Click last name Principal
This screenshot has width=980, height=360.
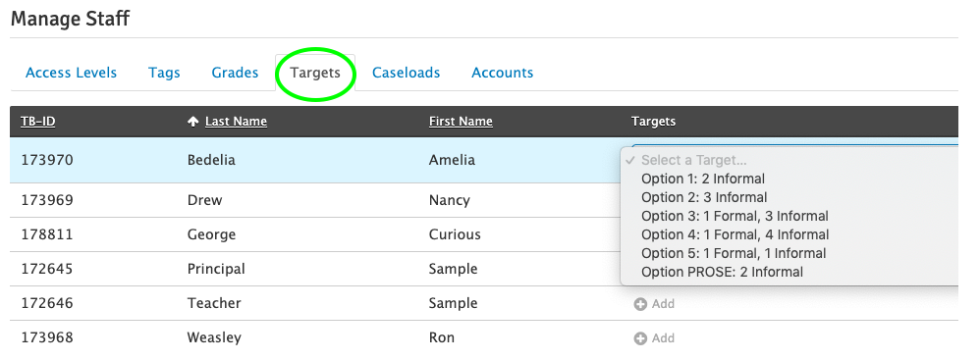[216, 269]
